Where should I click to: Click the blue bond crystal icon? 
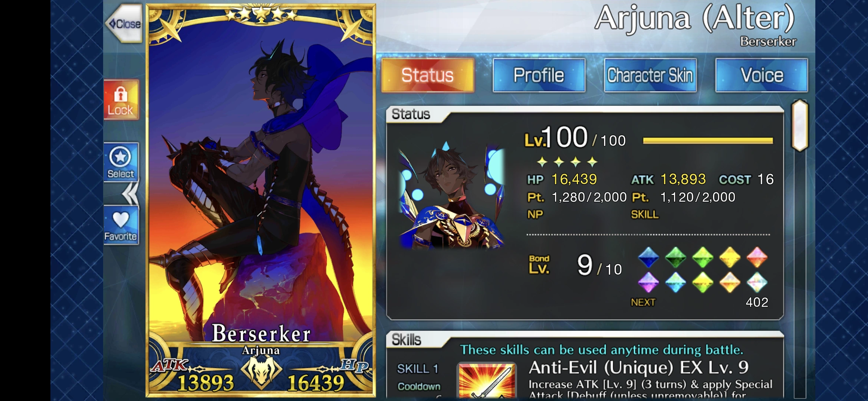click(648, 257)
